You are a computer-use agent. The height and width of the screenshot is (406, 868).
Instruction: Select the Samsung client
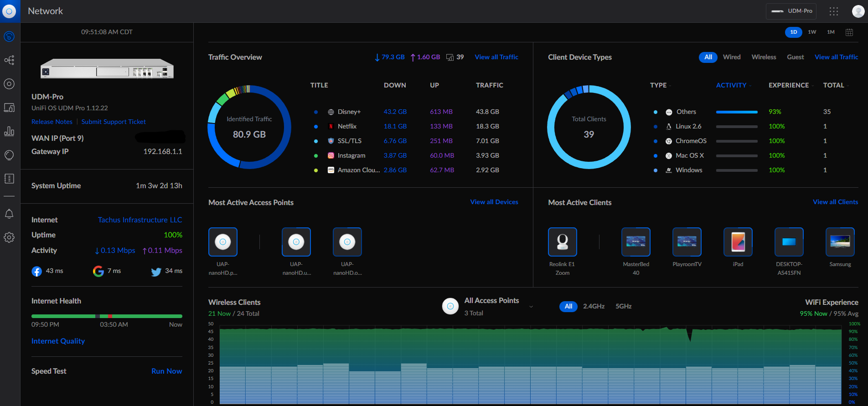tap(840, 242)
